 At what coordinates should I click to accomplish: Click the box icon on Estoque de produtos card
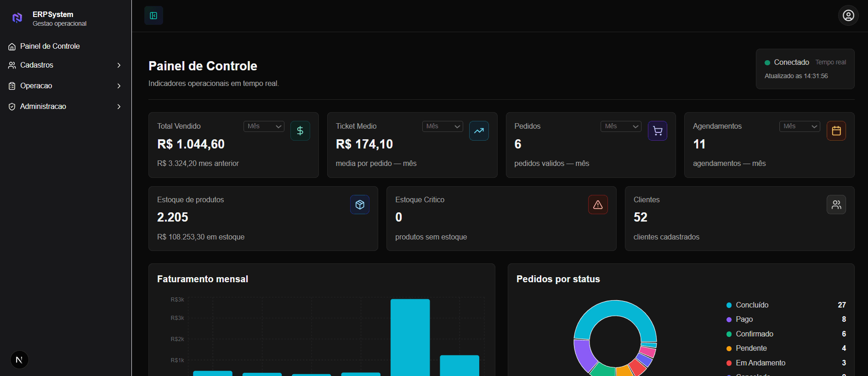pos(360,205)
